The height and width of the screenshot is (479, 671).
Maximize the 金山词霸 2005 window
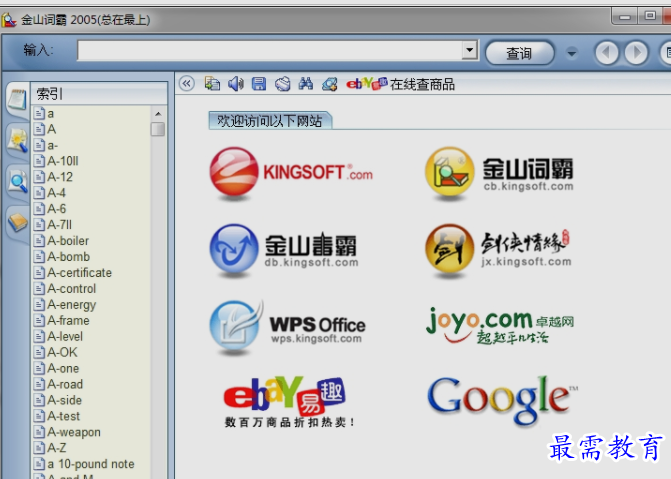point(650,16)
